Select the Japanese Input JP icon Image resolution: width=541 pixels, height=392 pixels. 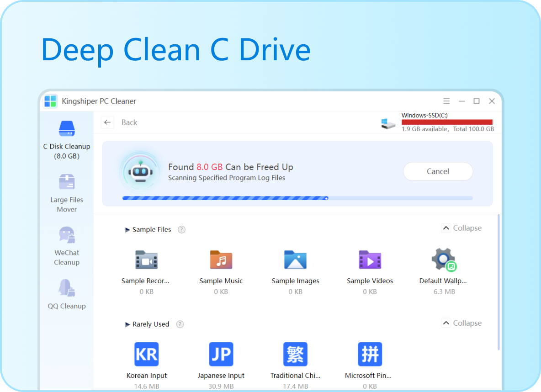(x=221, y=354)
